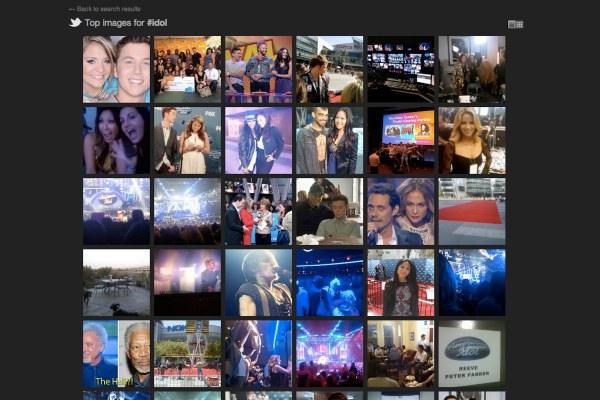The width and height of the screenshot is (600, 400).
Task: Open close-up selfie of blonde woman and young man
Action: 116,69
